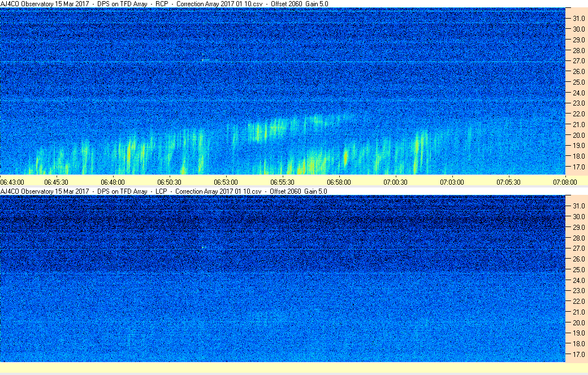Select the 06:55:30 time axis label
Viewport: 588px width, 375px height.
point(282,182)
